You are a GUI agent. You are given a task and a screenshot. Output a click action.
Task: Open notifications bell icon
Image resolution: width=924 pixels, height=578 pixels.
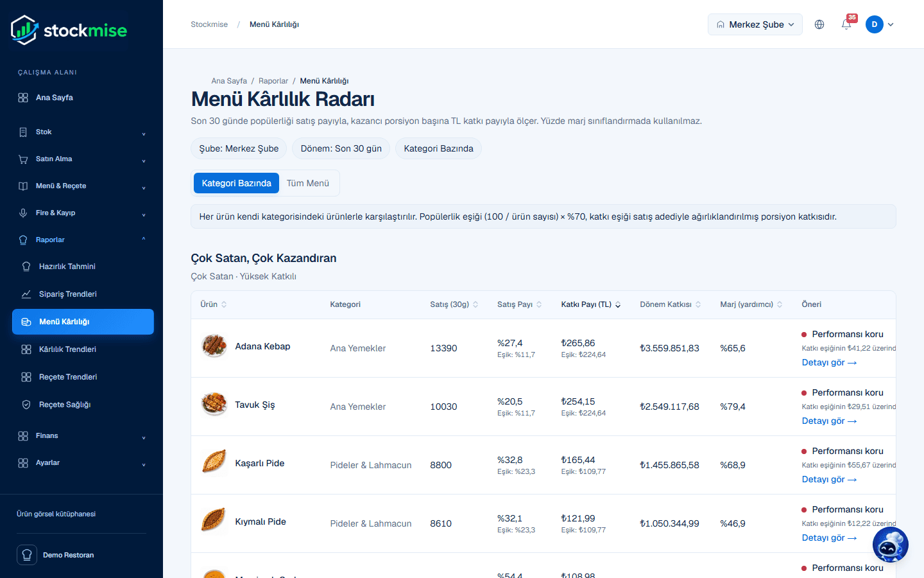(x=846, y=24)
